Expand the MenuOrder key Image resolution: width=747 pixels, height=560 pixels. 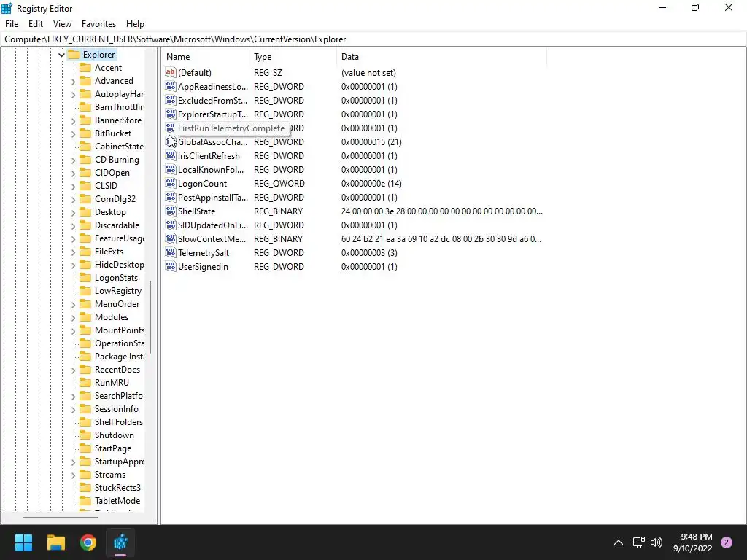[73, 304]
